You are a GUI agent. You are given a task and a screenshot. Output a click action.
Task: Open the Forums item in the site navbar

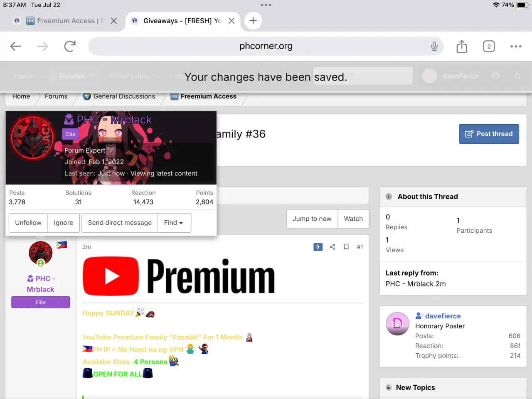coord(71,76)
